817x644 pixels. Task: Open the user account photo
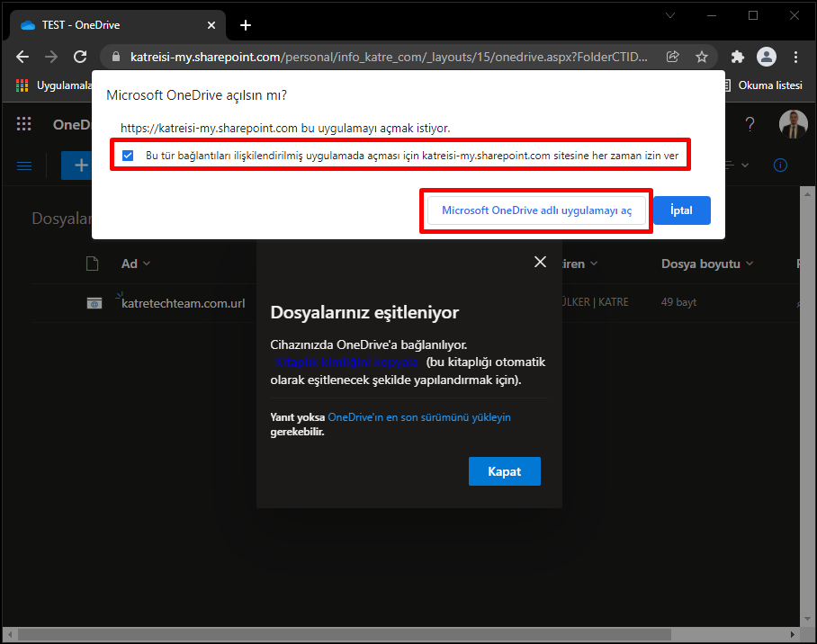pyautogui.click(x=793, y=124)
